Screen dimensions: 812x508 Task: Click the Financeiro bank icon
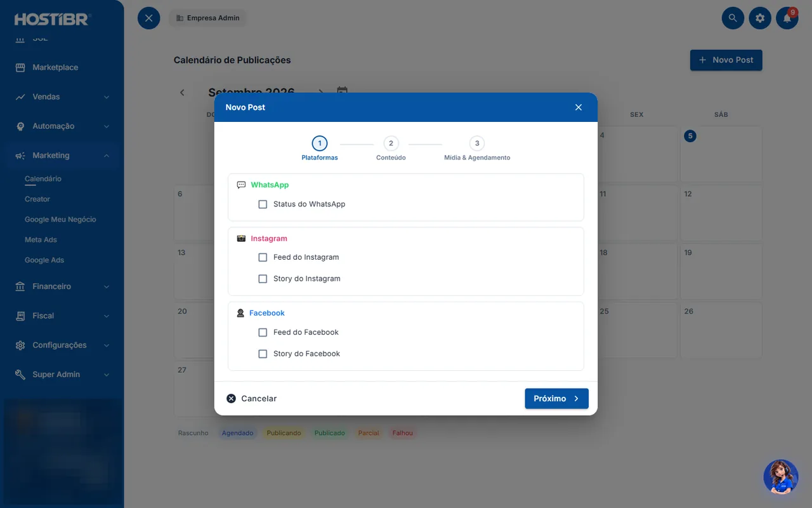tap(20, 286)
